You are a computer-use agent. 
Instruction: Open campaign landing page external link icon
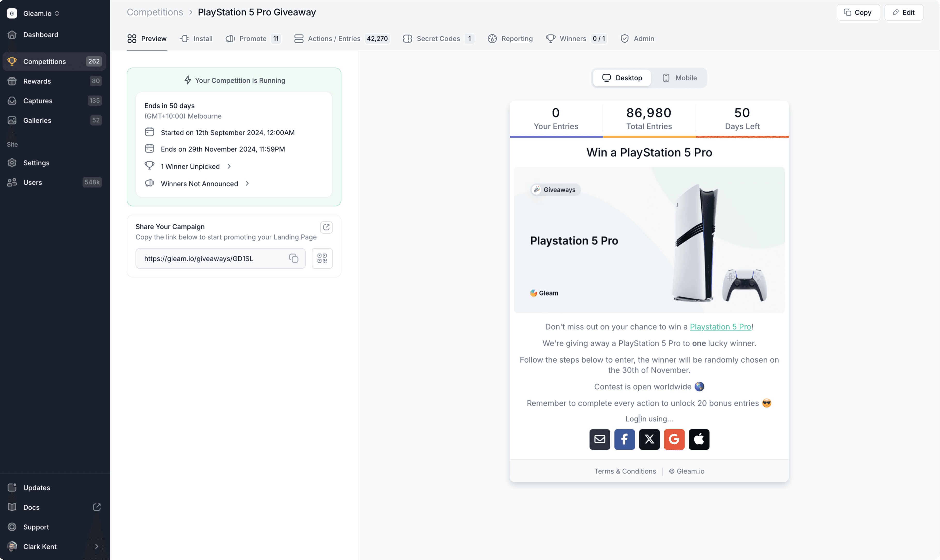point(326,227)
